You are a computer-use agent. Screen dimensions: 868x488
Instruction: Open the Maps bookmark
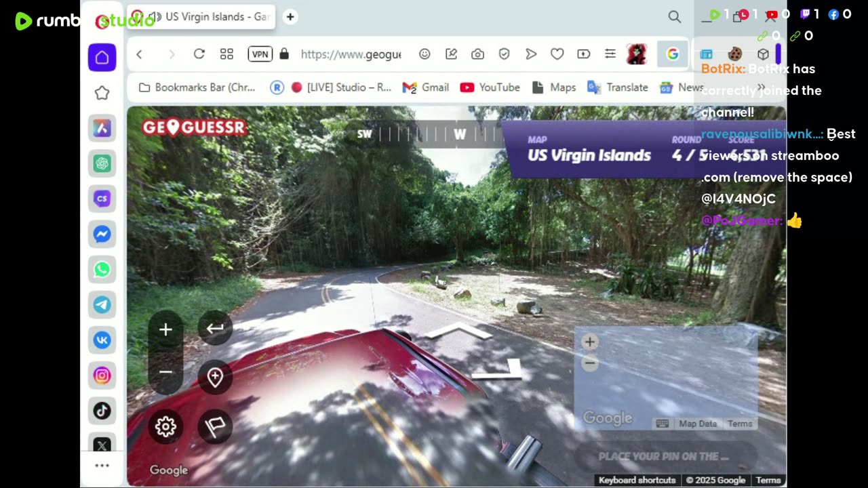554,87
